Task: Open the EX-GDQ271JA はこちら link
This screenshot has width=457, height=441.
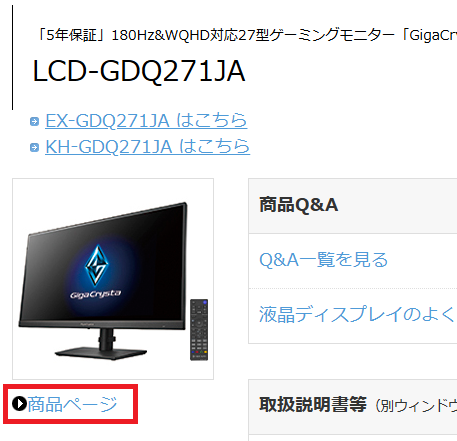Action: [146, 121]
